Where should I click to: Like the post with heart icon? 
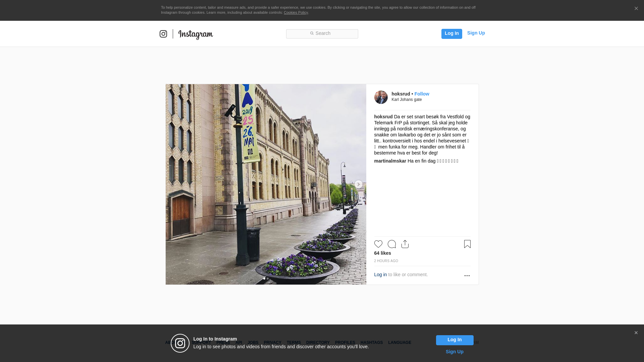[378, 244]
